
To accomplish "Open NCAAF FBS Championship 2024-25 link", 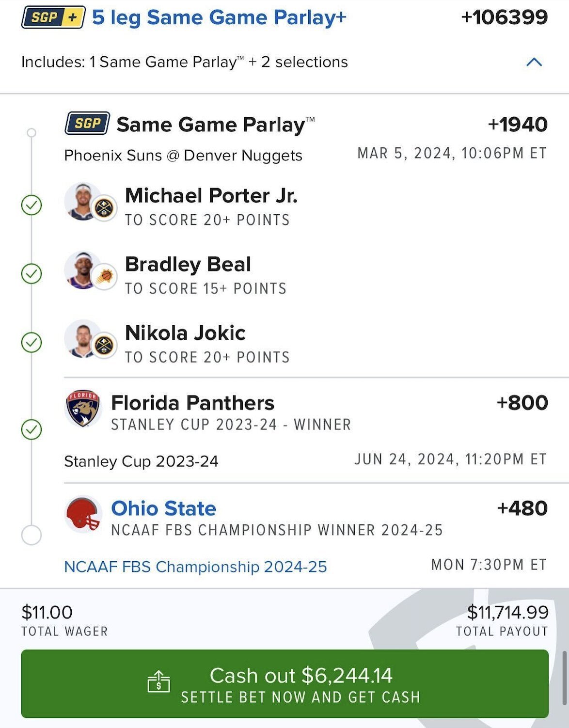I will [x=195, y=567].
